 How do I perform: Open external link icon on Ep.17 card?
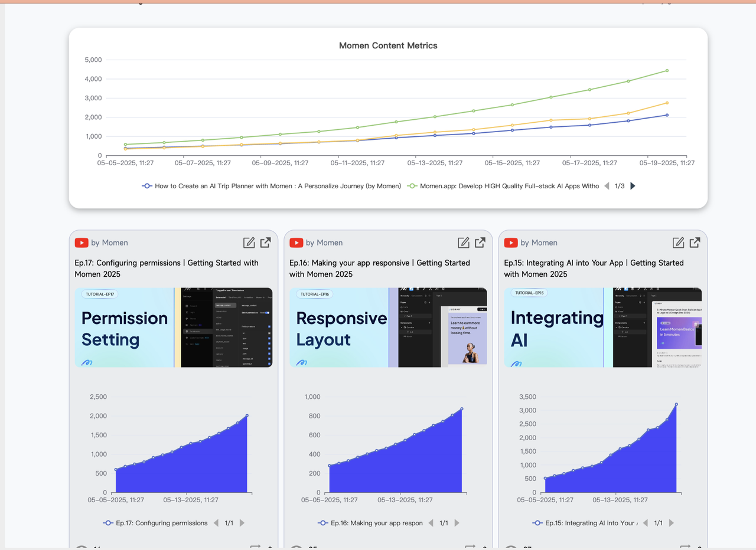pos(265,243)
